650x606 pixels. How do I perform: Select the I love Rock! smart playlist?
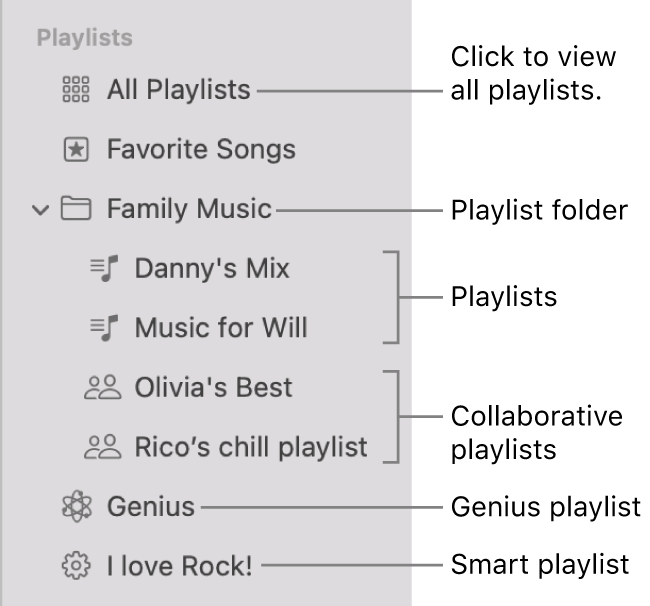180,566
